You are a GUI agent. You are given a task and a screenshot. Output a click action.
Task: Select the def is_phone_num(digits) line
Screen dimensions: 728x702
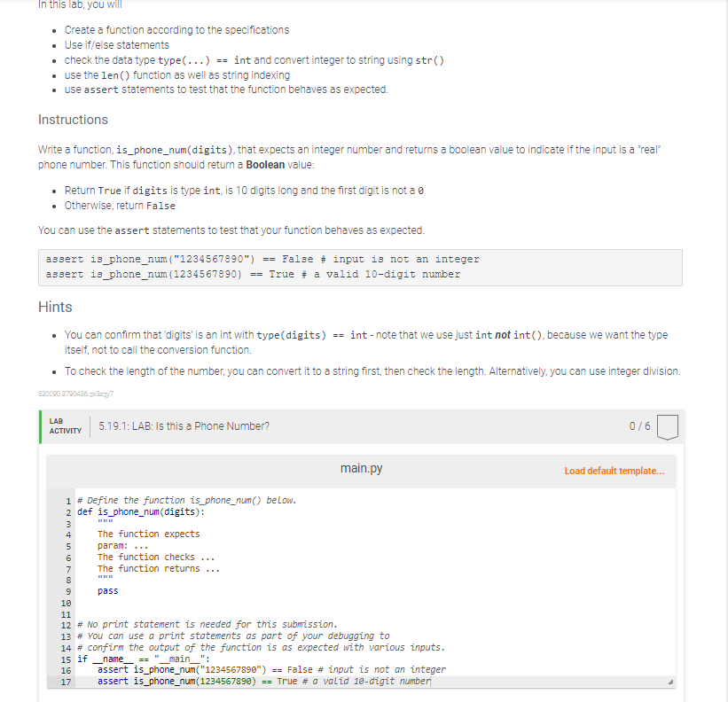pyautogui.click(x=142, y=511)
